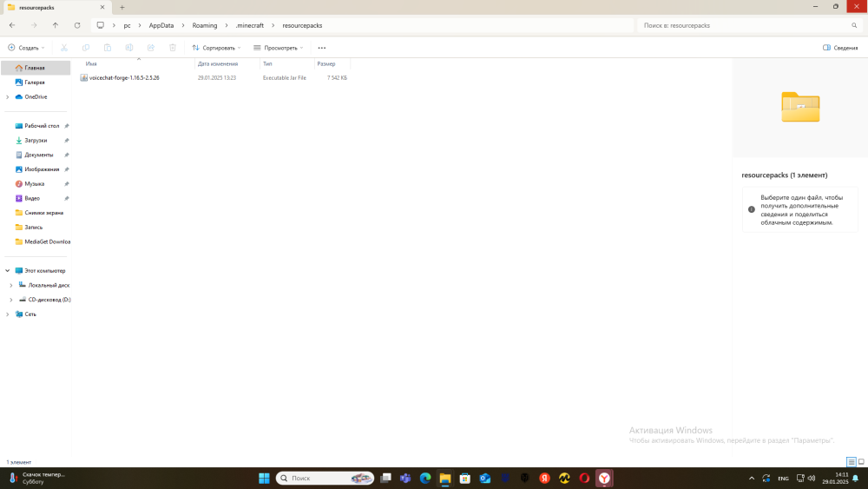Expand chevron after Roaming in breadcrumb
868x489 pixels.
point(227,25)
